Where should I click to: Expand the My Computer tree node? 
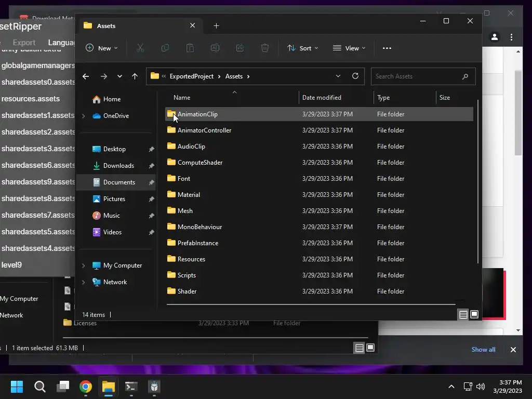(x=84, y=265)
